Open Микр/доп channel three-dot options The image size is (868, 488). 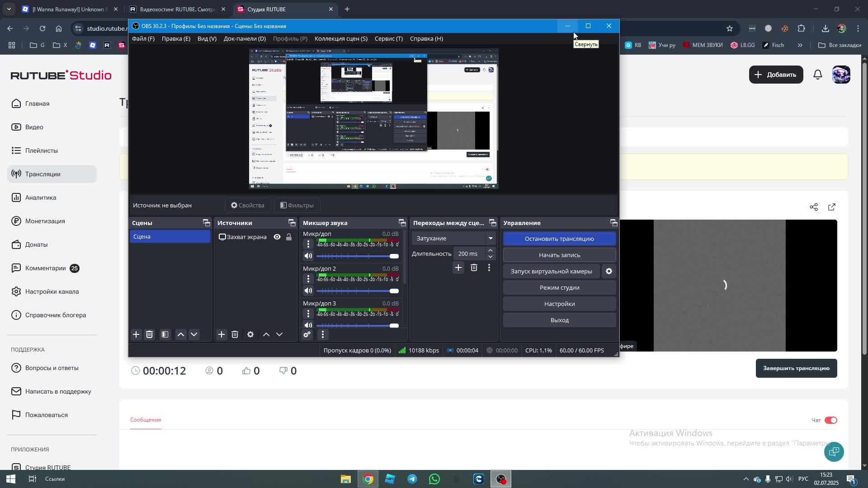pos(308,244)
